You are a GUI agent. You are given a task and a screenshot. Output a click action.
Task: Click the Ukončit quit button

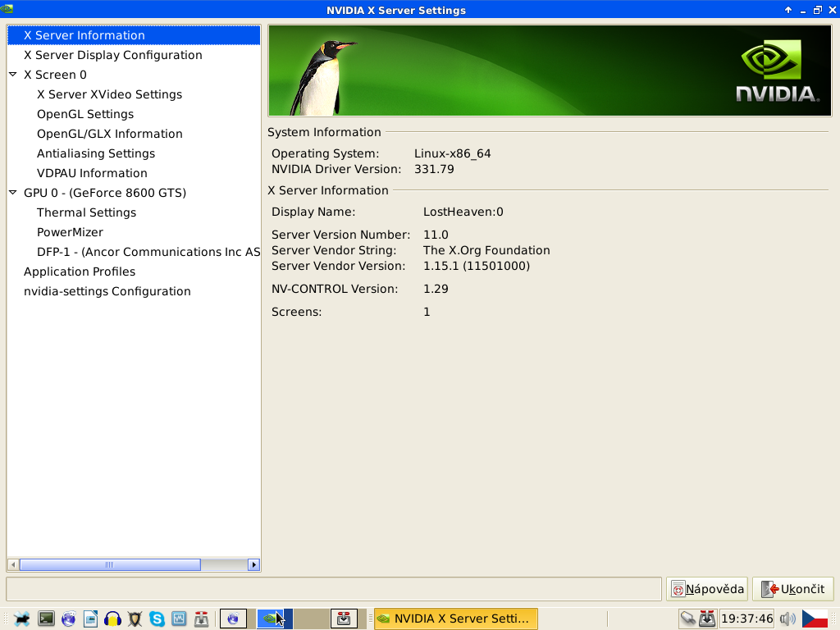tap(793, 589)
